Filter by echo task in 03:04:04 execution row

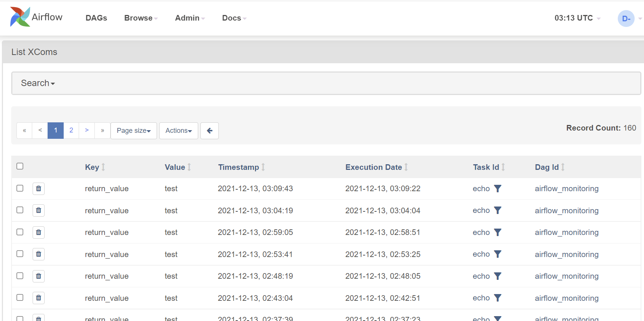pos(498,210)
